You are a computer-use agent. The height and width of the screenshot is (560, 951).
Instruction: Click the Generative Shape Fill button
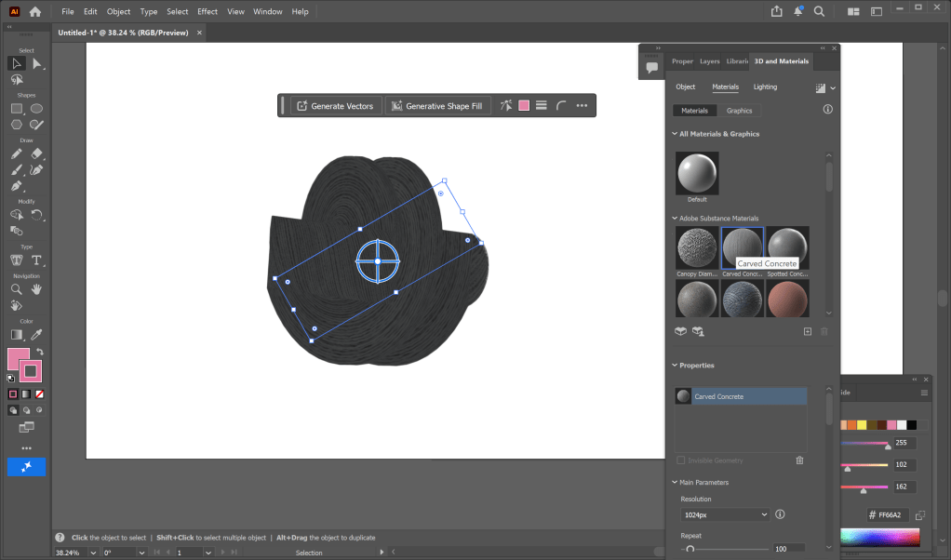click(x=435, y=106)
